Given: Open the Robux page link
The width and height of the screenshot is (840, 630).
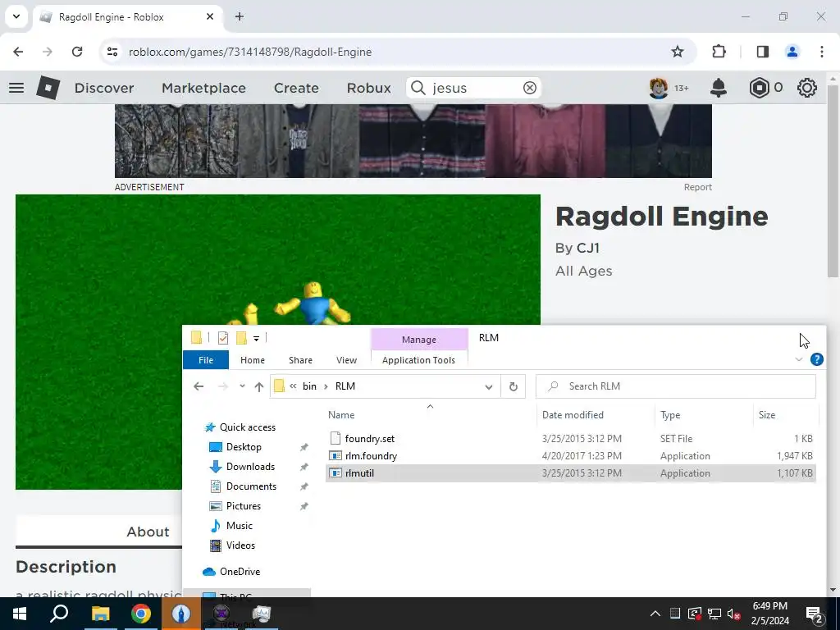Looking at the screenshot, I should pyautogui.click(x=368, y=88).
